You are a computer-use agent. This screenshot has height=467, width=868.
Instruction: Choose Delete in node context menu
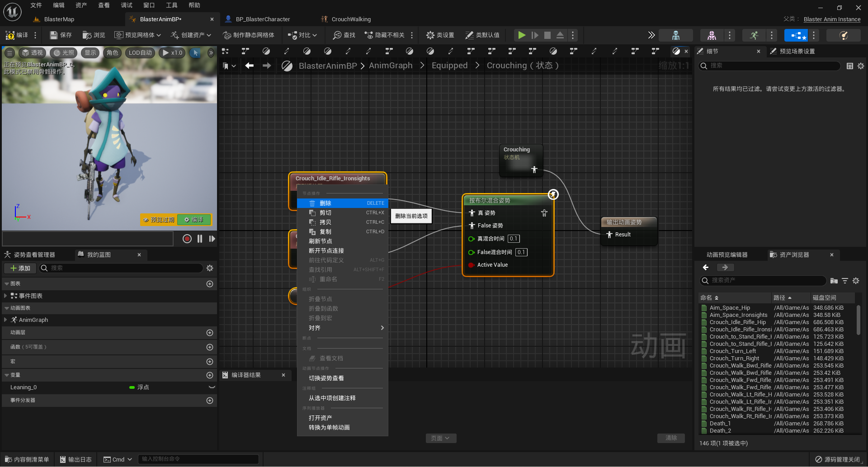click(343, 203)
